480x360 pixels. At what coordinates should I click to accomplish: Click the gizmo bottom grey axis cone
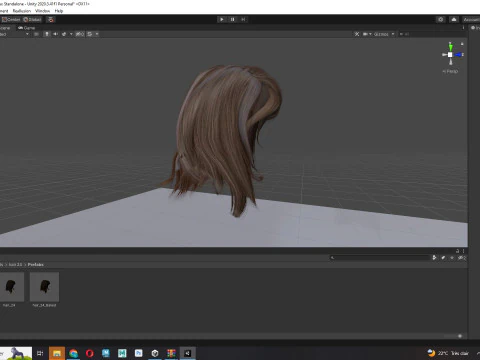point(450,62)
